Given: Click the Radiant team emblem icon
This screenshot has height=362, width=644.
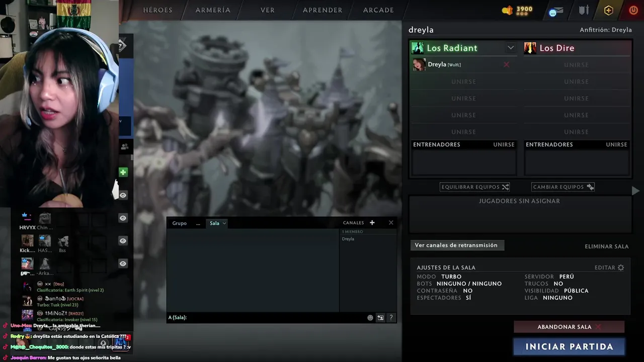Looking at the screenshot, I should (x=418, y=48).
